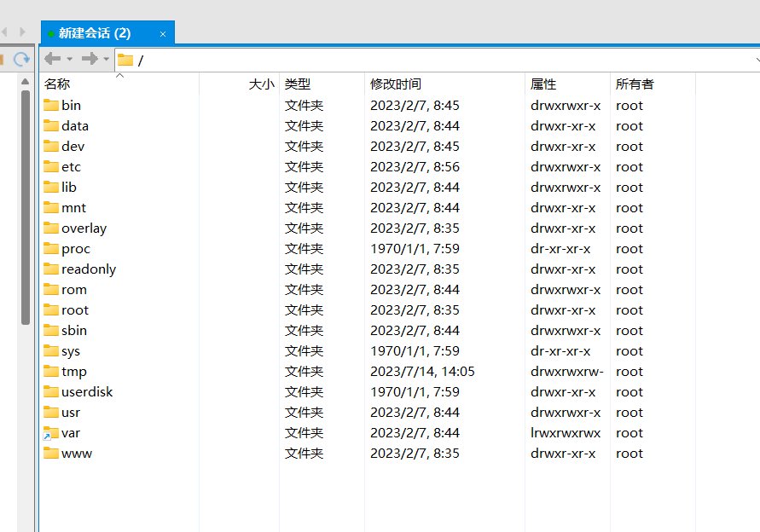This screenshot has width=760, height=532.
Task: Select the var symlink folder icon
Action: click(51, 433)
